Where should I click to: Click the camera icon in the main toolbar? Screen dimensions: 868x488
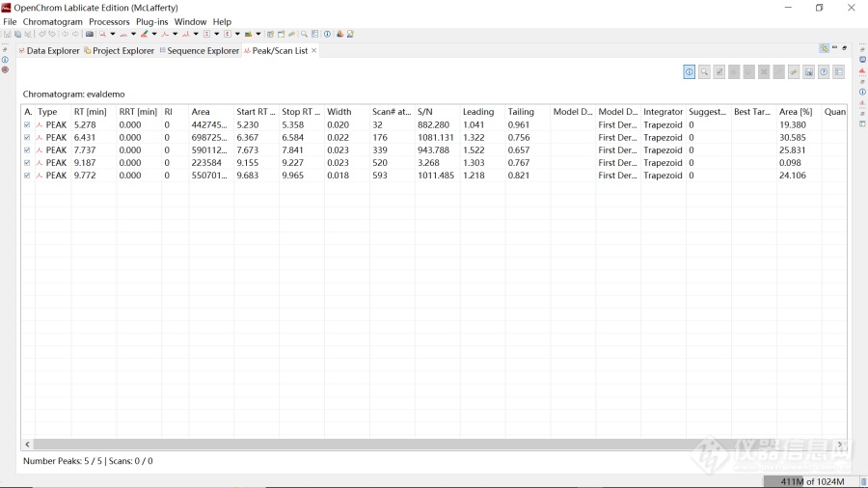click(x=90, y=34)
